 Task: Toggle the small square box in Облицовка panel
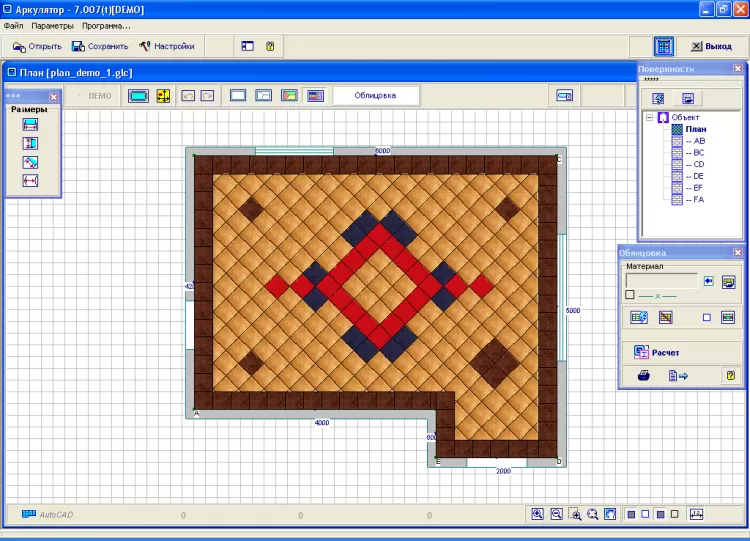(x=706, y=318)
